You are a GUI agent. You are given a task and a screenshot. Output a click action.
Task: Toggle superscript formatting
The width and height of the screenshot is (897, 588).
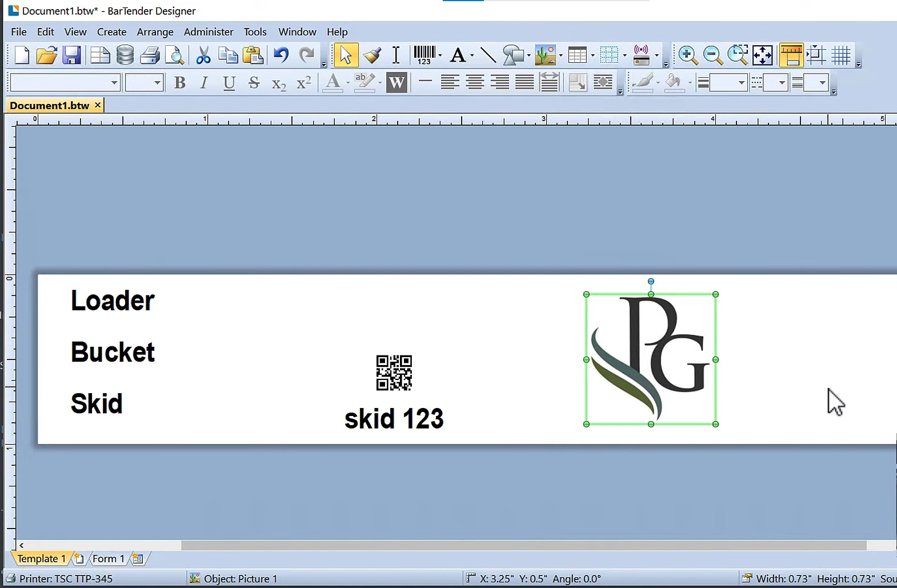click(304, 83)
